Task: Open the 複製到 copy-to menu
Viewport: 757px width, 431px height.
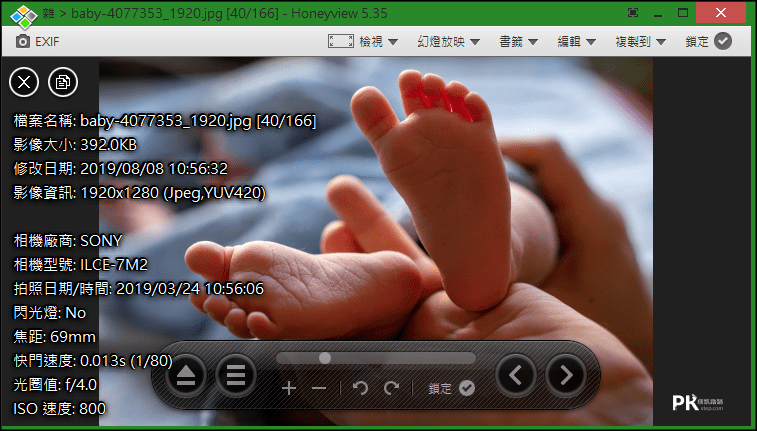Action: coord(641,42)
